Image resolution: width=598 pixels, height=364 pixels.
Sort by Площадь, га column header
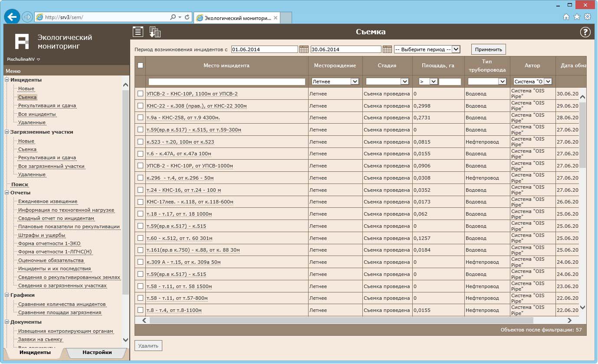[x=438, y=66]
